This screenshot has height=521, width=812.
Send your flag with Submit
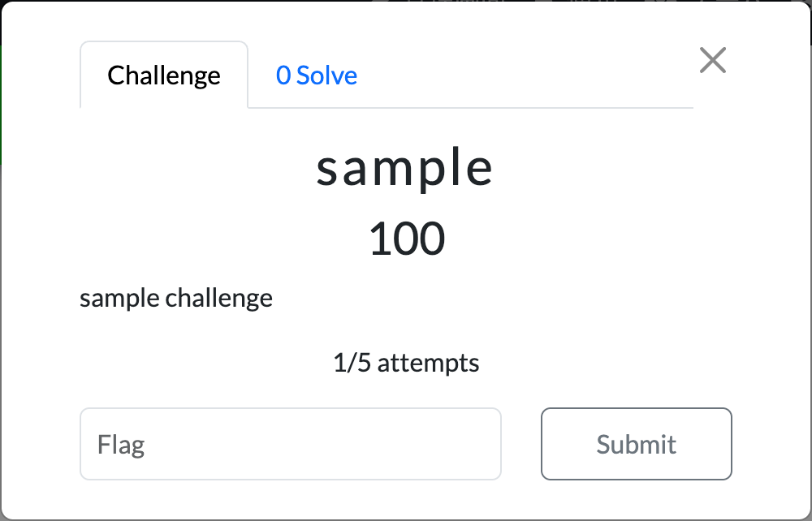(637, 444)
